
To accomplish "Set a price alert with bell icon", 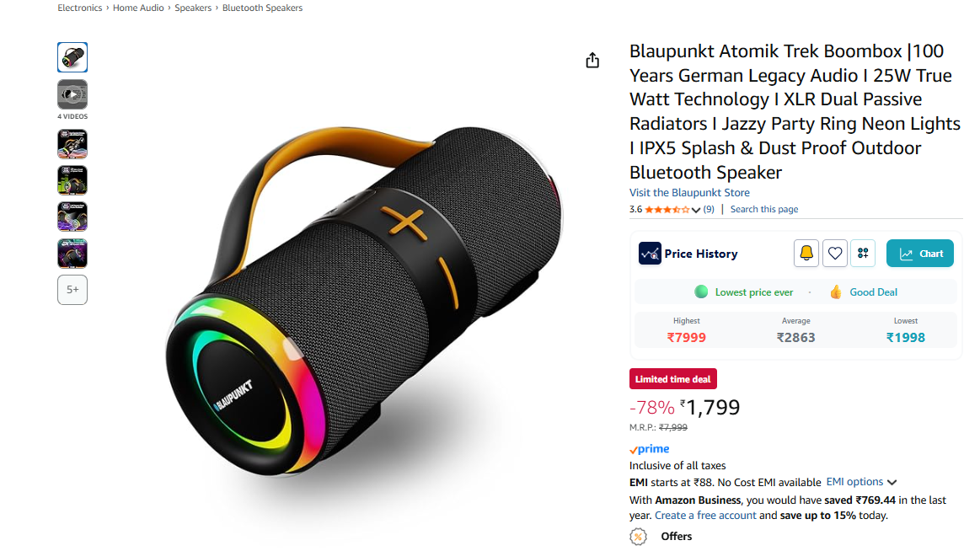I will [806, 253].
